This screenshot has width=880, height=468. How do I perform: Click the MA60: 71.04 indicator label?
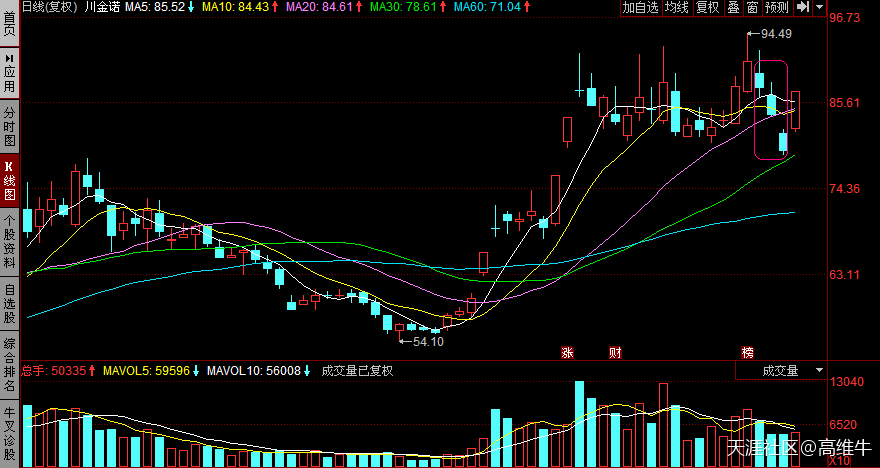(x=492, y=7)
